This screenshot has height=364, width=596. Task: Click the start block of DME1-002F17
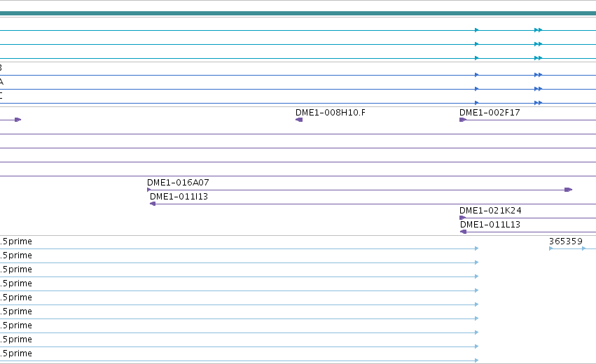pyautogui.click(x=463, y=120)
